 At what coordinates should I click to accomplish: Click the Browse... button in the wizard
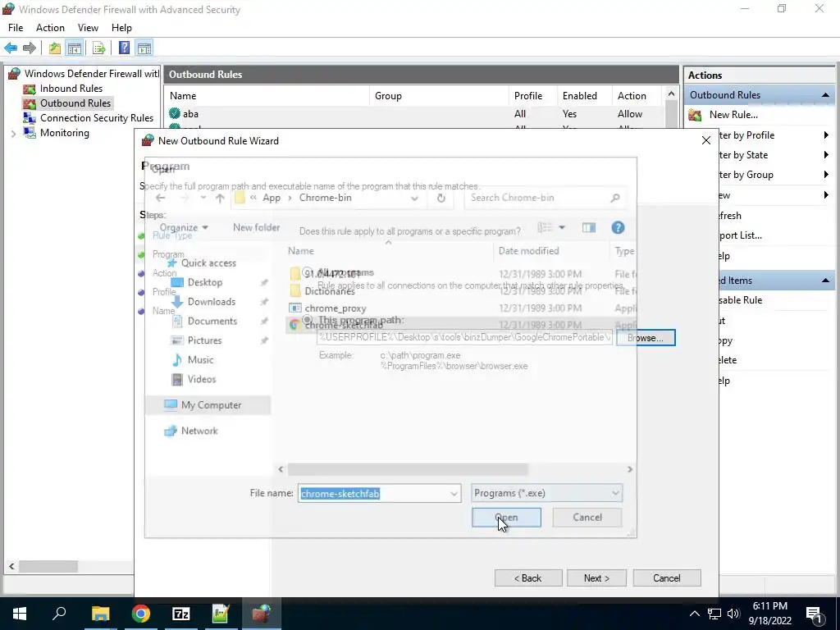pos(646,338)
